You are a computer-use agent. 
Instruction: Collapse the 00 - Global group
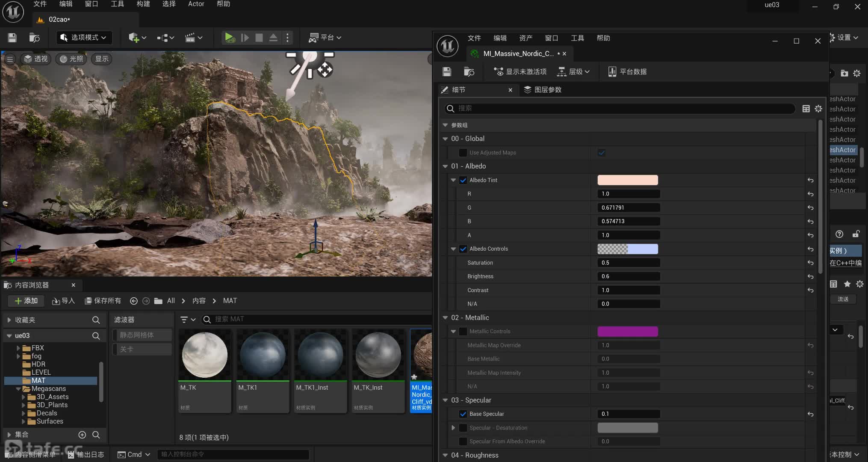(445, 139)
